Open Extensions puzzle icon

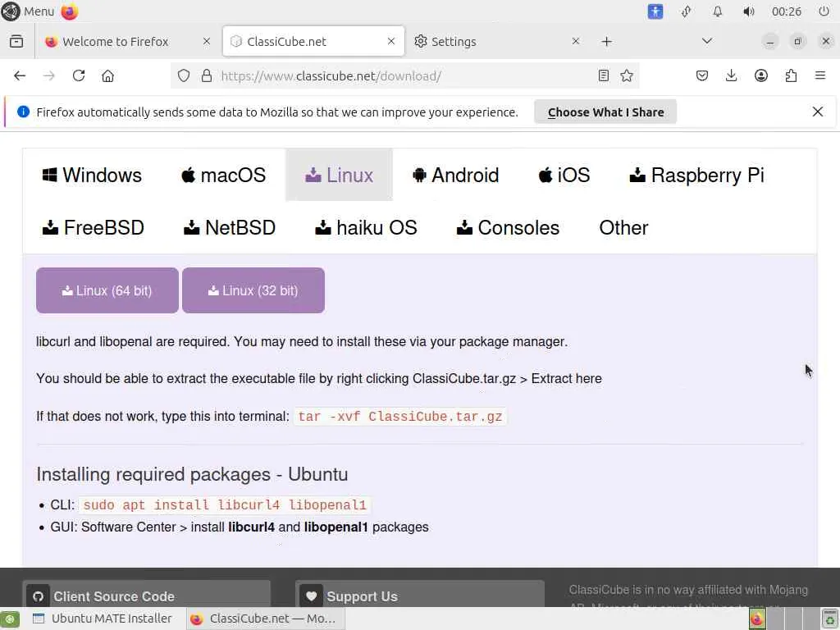click(x=791, y=76)
